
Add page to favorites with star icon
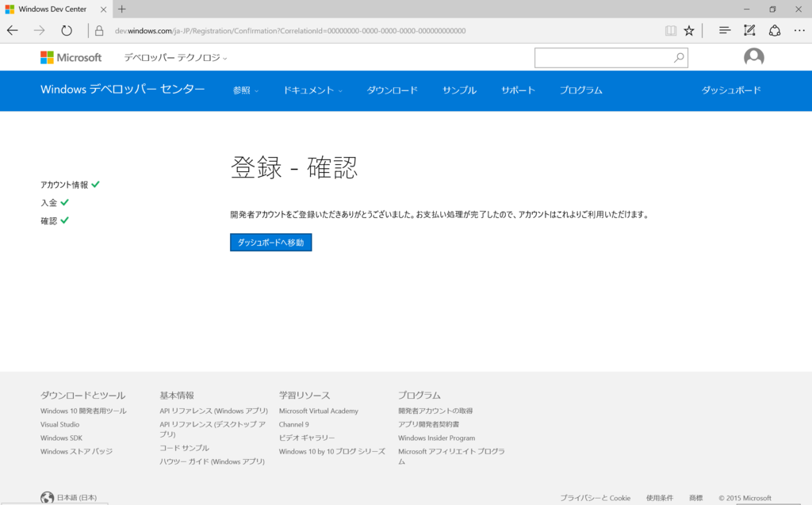click(689, 31)
